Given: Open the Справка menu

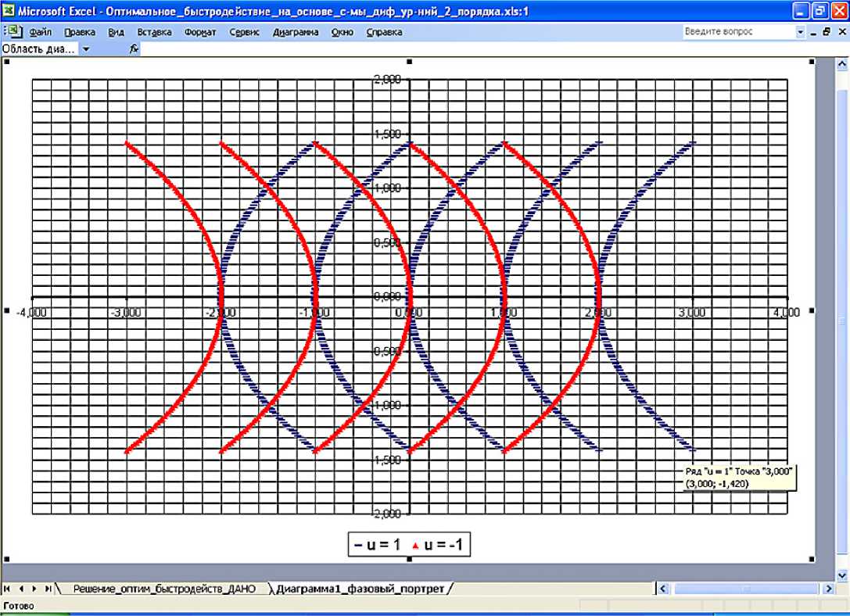Looking at the screenshot, I should [384, 32].
